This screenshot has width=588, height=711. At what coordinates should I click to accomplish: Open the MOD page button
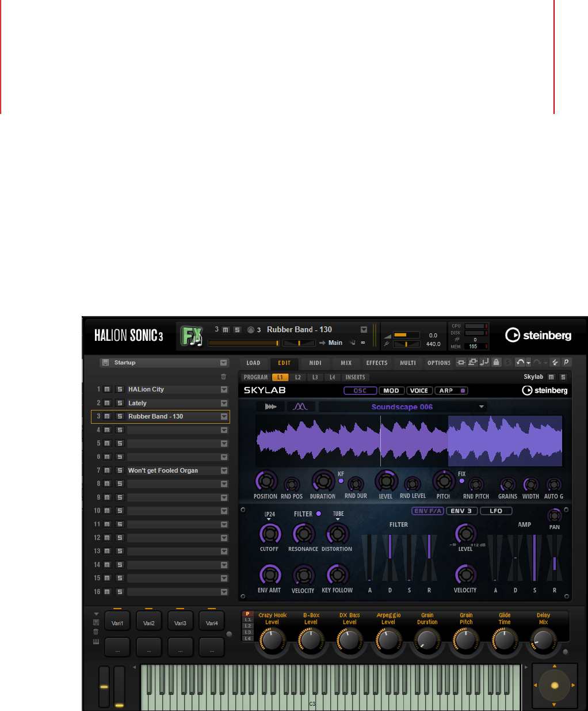point(391,390)
